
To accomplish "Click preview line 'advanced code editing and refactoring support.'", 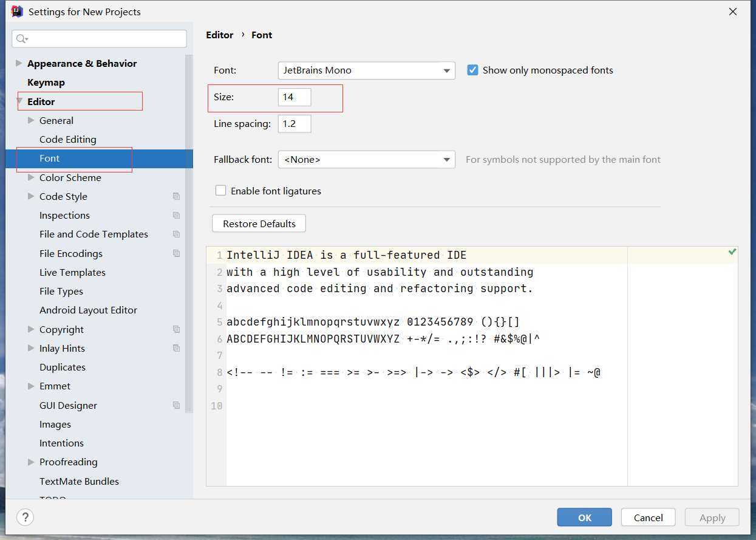I will click(380, 289).
